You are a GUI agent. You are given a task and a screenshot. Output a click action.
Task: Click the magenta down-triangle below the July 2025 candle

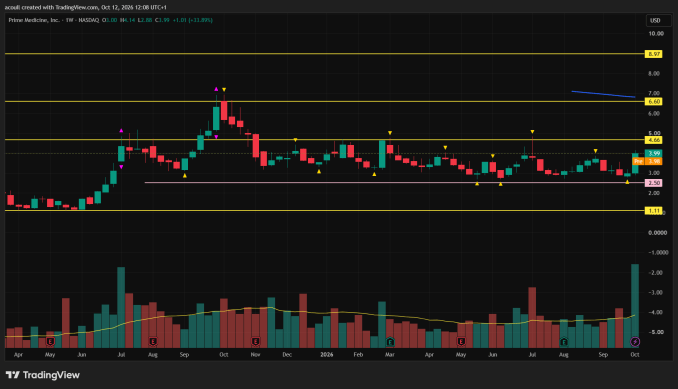tap(121, 167)
